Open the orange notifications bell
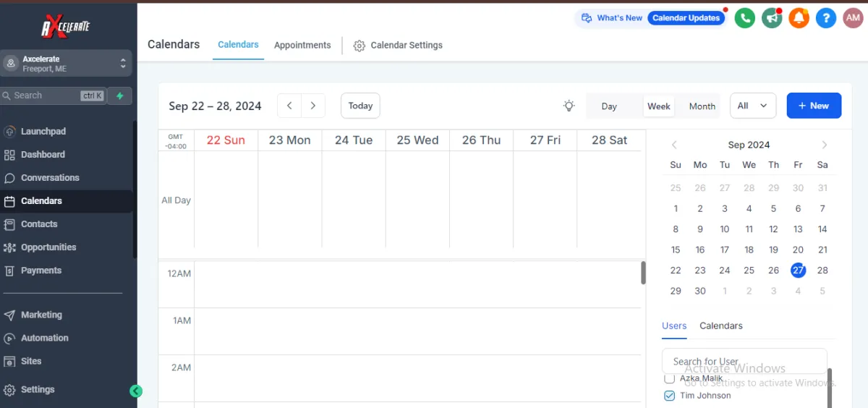Screen dimensions: 868x408 (x=799, y=18)
